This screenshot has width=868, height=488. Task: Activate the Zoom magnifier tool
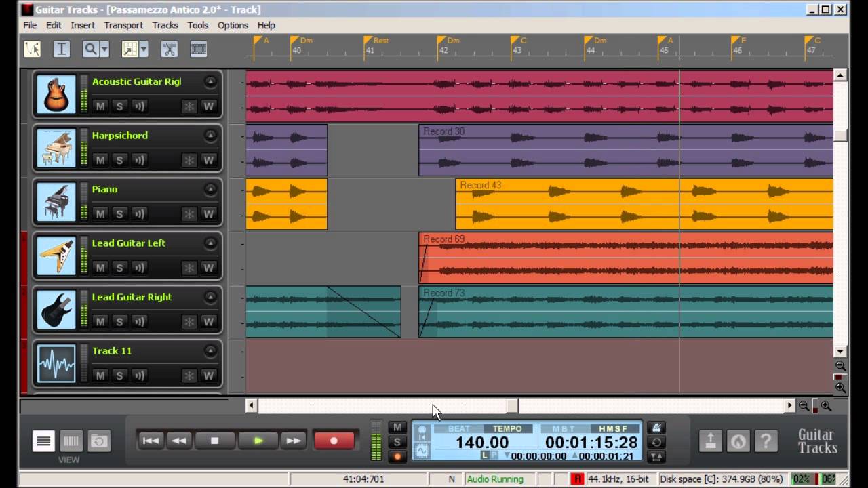pyautogui.click(x=90, y=49)
